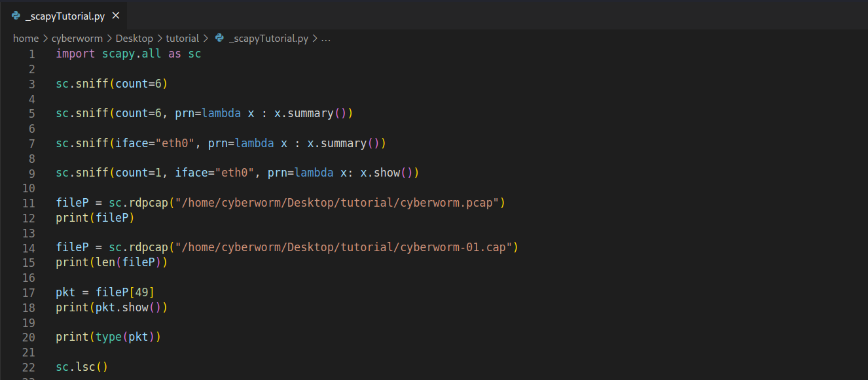868x380 pixels.
Task: Open the "Desktop" breadcrumb folder
Action: pos(134,39)
